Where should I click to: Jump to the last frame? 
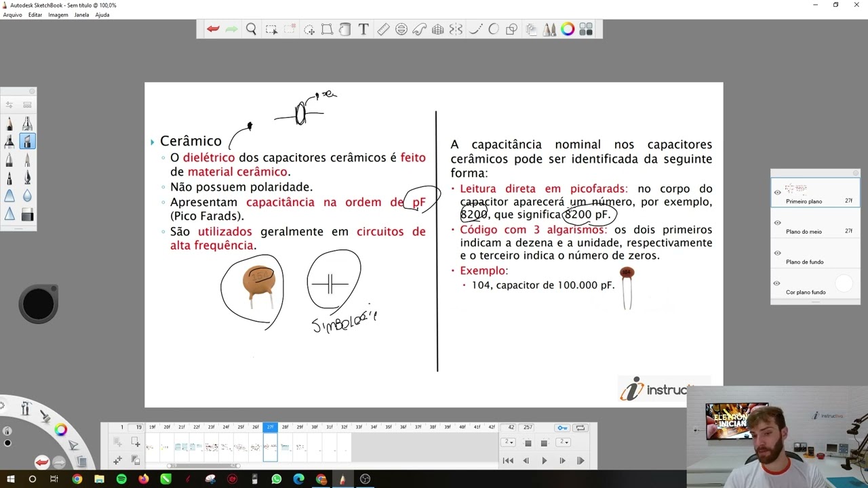(x=580, y=461)
